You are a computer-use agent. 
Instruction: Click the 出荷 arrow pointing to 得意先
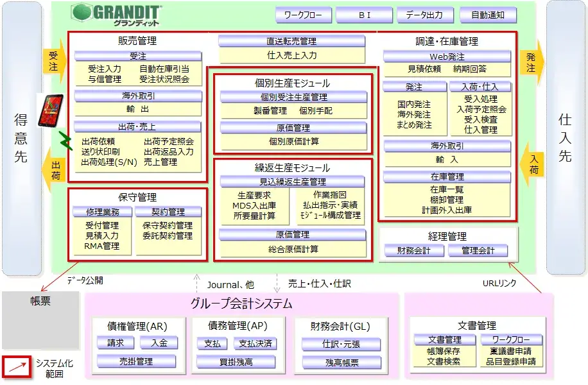point(55,165)
